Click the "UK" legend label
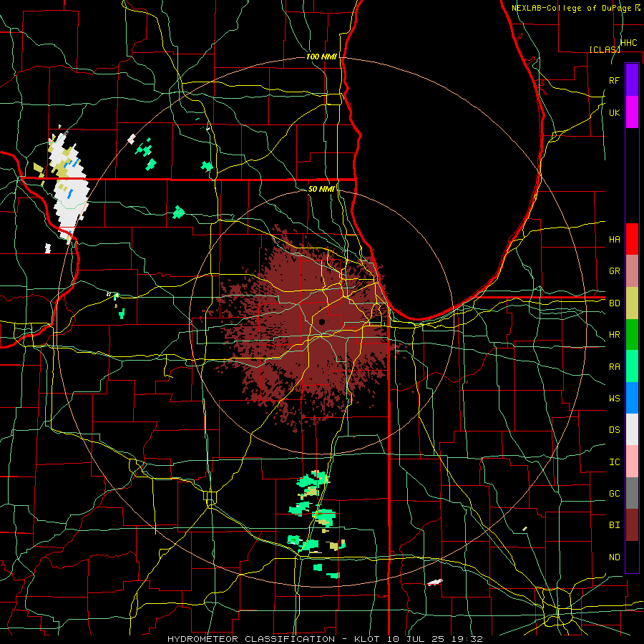Viewport: 644px width, 644px height. pyautogui.click(x=614, y=113)
